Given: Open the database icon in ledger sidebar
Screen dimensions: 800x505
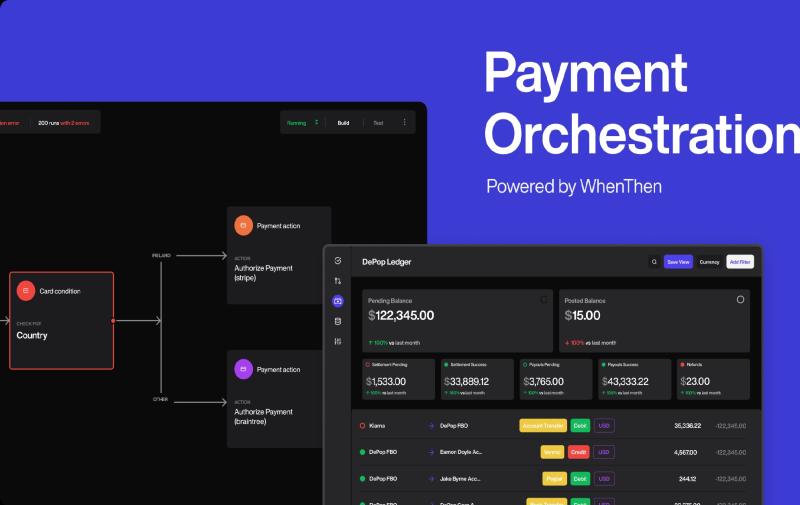Looking at the screenshot, I should pyautogui.click(x=338, y=321).
